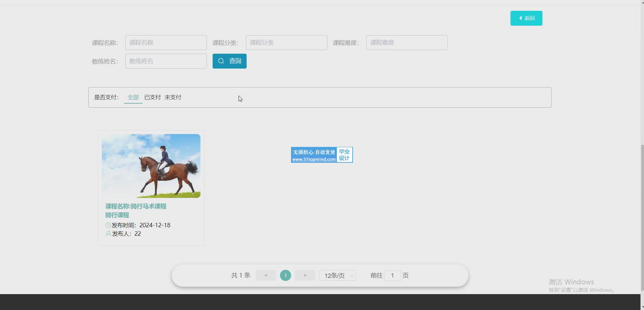
Task: Filter courses by 未支付
Action: [173, 97]
